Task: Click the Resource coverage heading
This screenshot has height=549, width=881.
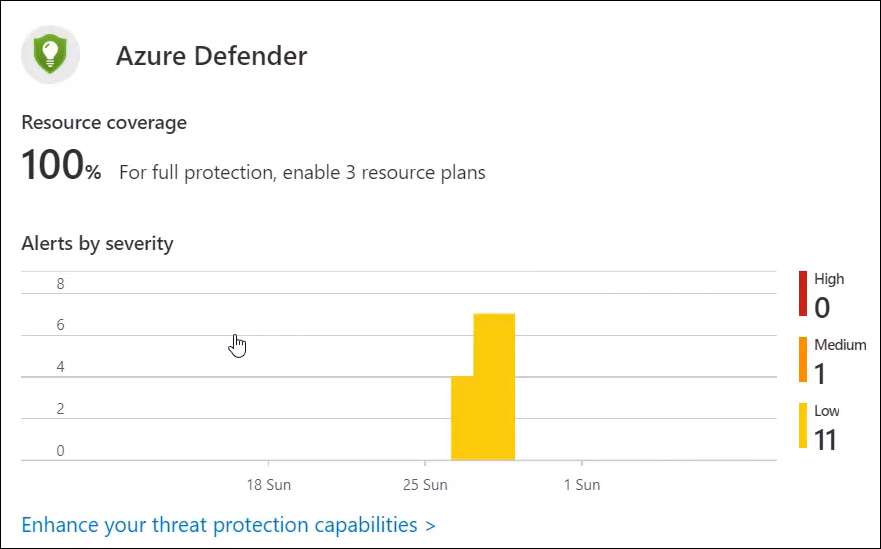Action: (x=104, y=122)
